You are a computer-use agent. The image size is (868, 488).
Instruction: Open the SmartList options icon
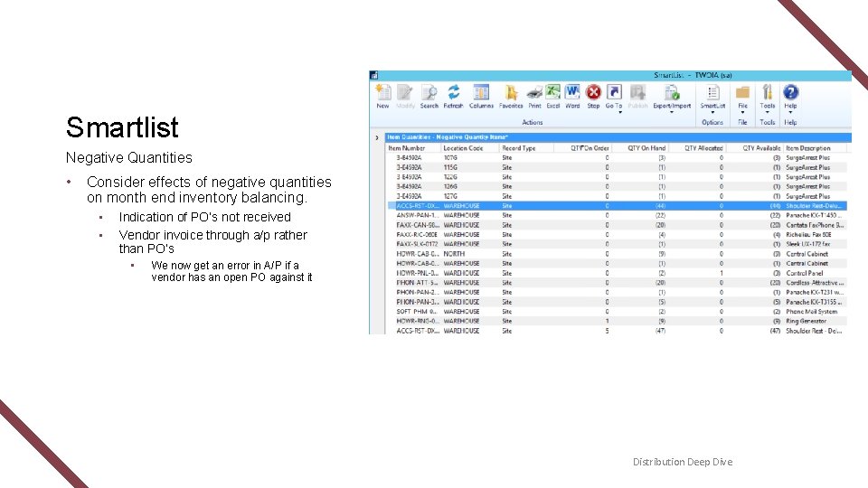click(712, 92)
